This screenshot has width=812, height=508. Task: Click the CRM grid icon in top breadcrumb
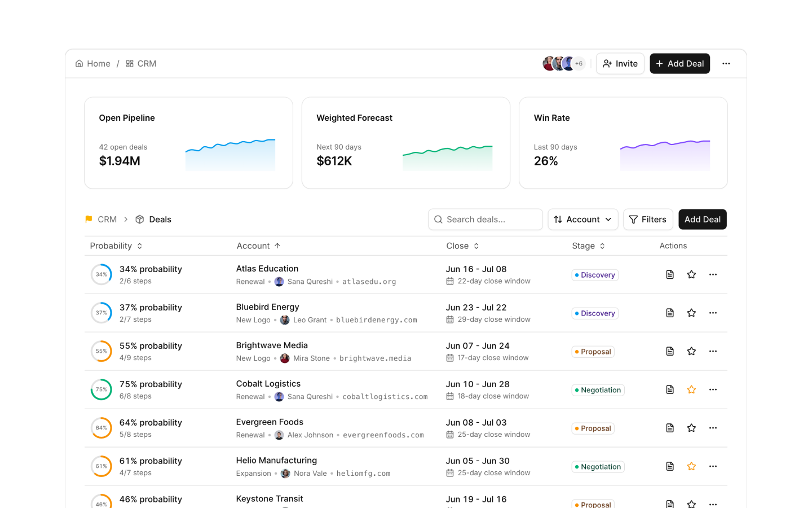130,64
